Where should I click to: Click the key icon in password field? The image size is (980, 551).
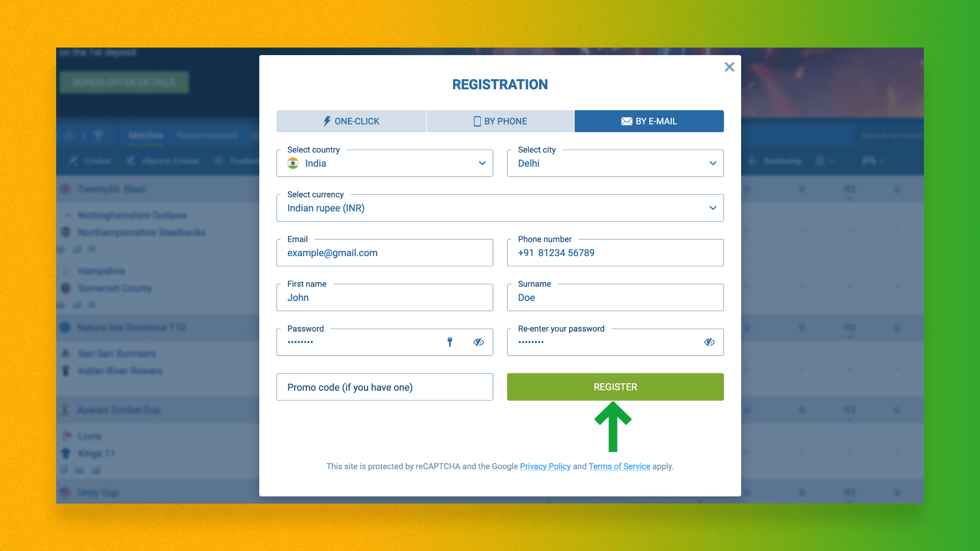450,342
